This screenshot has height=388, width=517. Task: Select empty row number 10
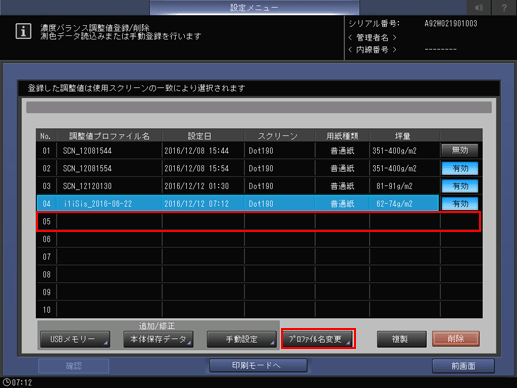point(259,310)
